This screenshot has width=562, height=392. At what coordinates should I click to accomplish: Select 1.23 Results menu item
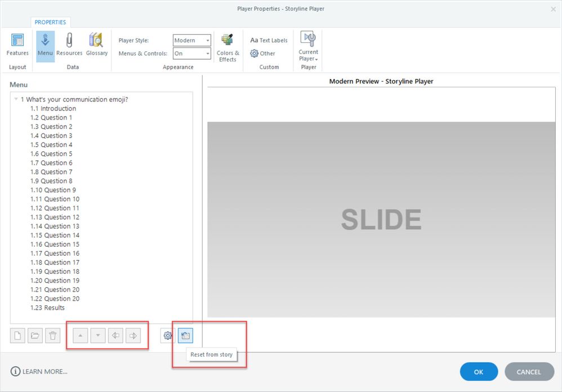click(48, 308)
